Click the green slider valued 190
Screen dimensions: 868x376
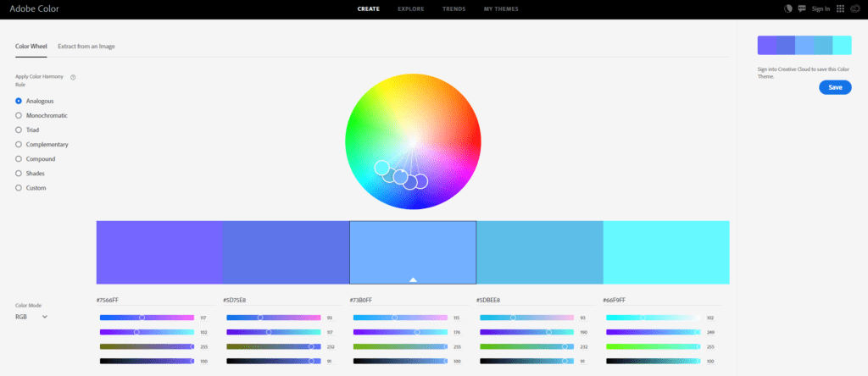pyautogui.click(x=527, y=332)
